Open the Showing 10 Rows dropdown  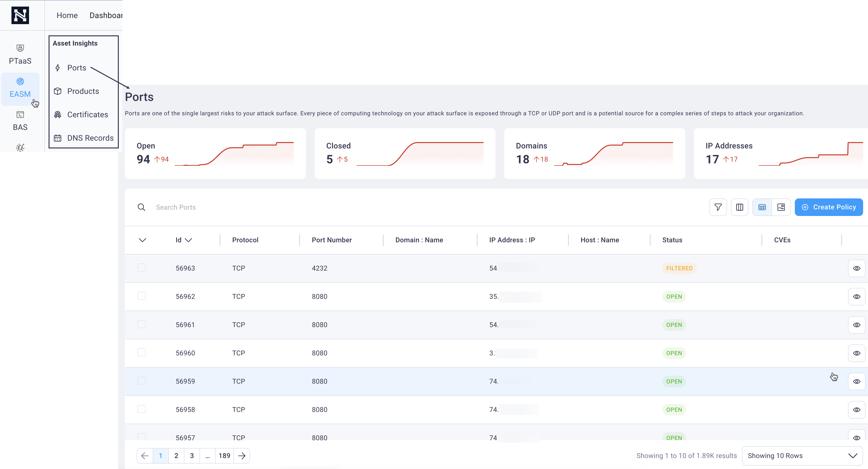tap(802, 456)
